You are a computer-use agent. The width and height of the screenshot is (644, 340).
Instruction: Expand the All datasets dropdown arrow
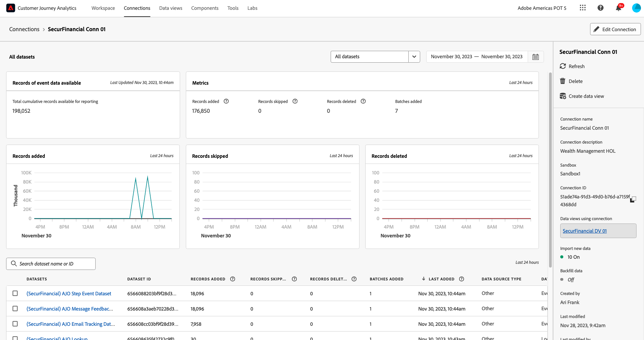click(414, 57)
